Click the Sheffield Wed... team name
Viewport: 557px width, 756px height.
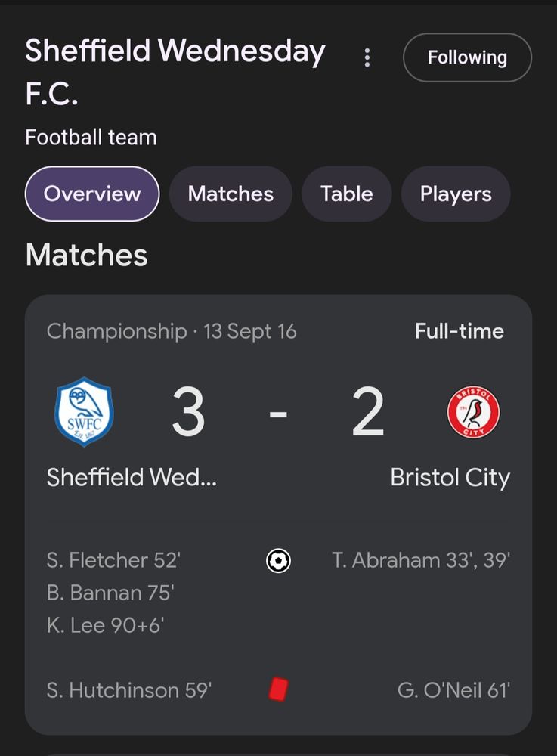132,477
